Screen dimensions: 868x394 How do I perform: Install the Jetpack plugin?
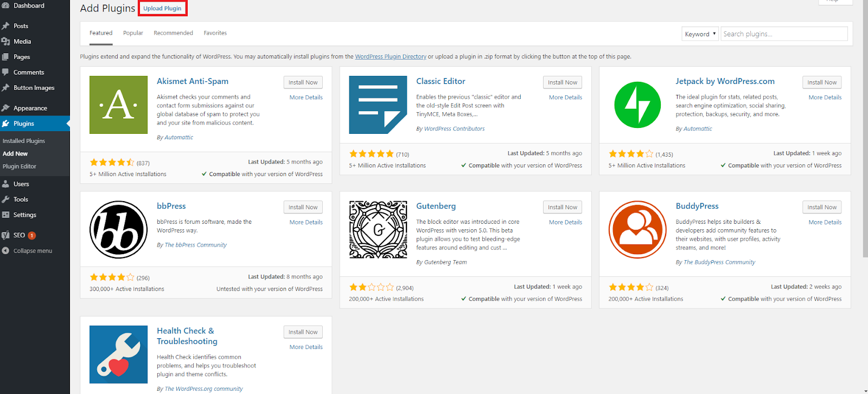click(x=822, y=82)
